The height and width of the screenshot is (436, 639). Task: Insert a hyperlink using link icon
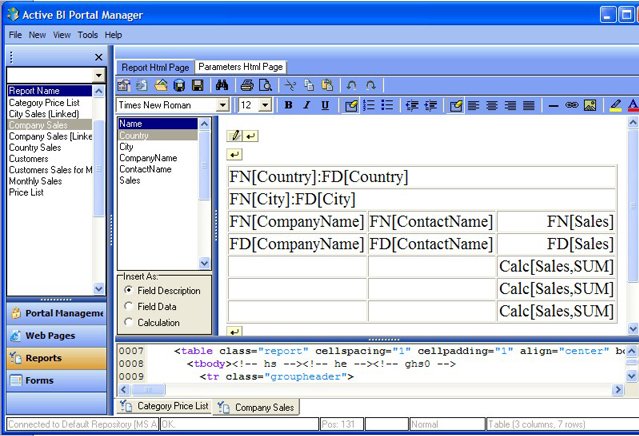(572, 105)
